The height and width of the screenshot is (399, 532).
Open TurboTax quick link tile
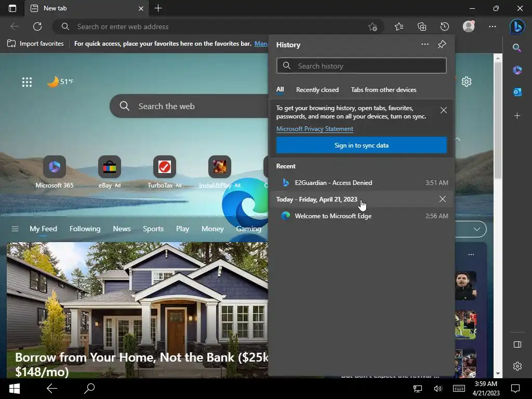coord(165,171)
